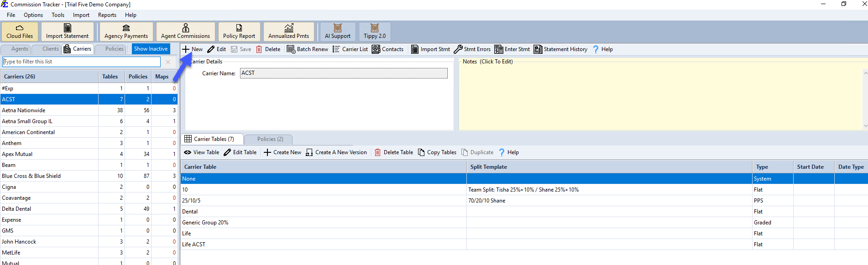
Task: Click Delete Table
Action: point(394,152)
